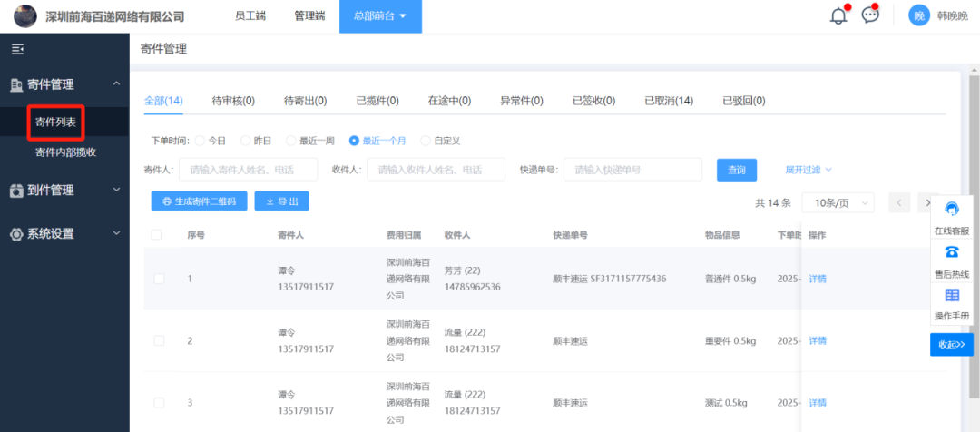This screenshot has width=980, height=432.
Task: Select the 最近一周 radio option
Action: [x=290, y=141]
